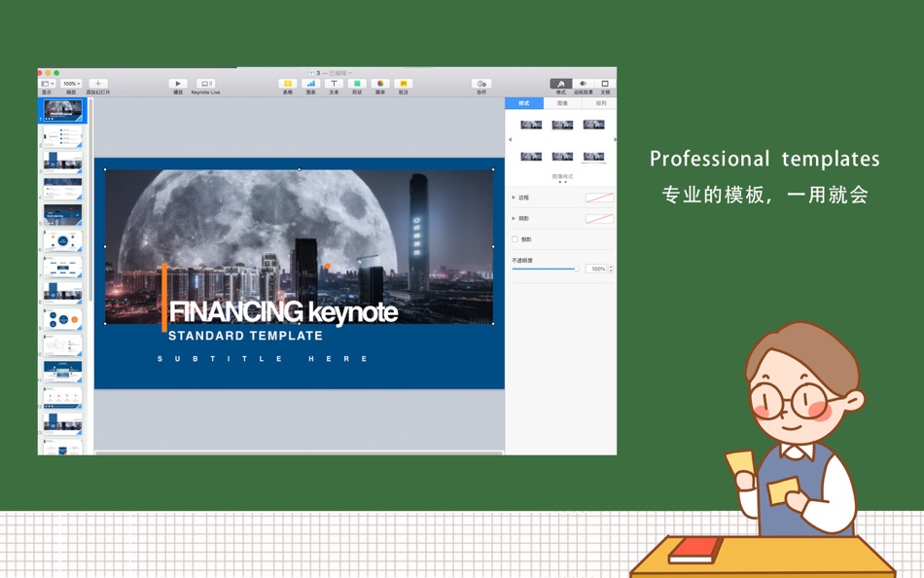Screen dimensions: 924x578
Task: Apply the reflection image style, last in bottom row
Action: 593,157
